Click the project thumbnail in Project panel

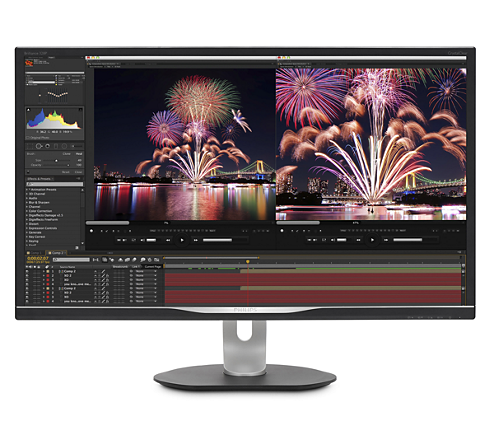click(29, 62)
